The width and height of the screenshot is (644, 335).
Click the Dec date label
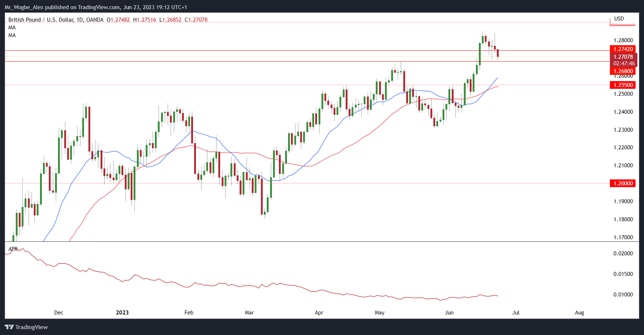pyautogui.click(x=59, y=313)
